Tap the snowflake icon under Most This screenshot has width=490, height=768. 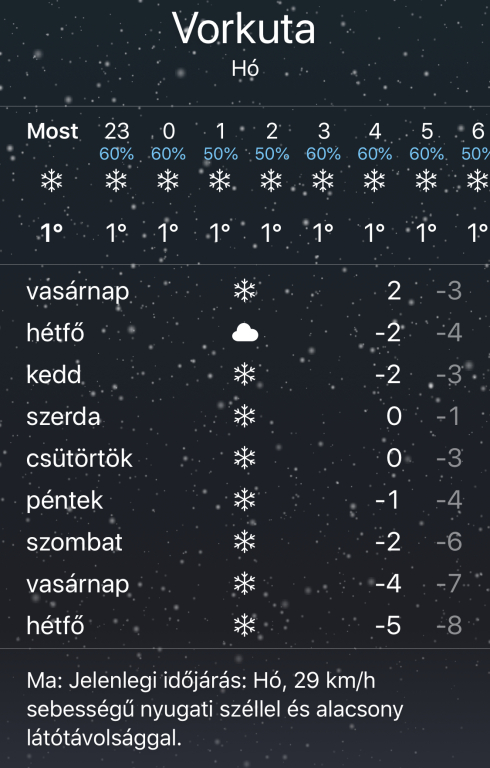[51, 181]
